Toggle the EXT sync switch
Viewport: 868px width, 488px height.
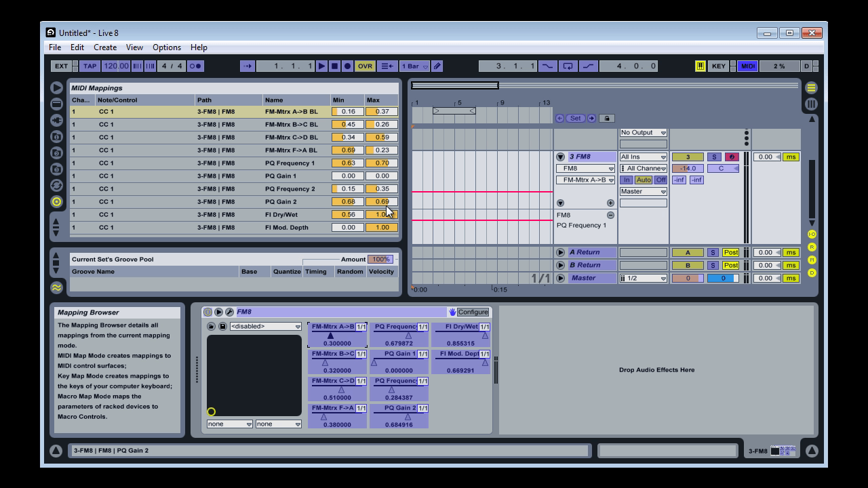(61, 66)
